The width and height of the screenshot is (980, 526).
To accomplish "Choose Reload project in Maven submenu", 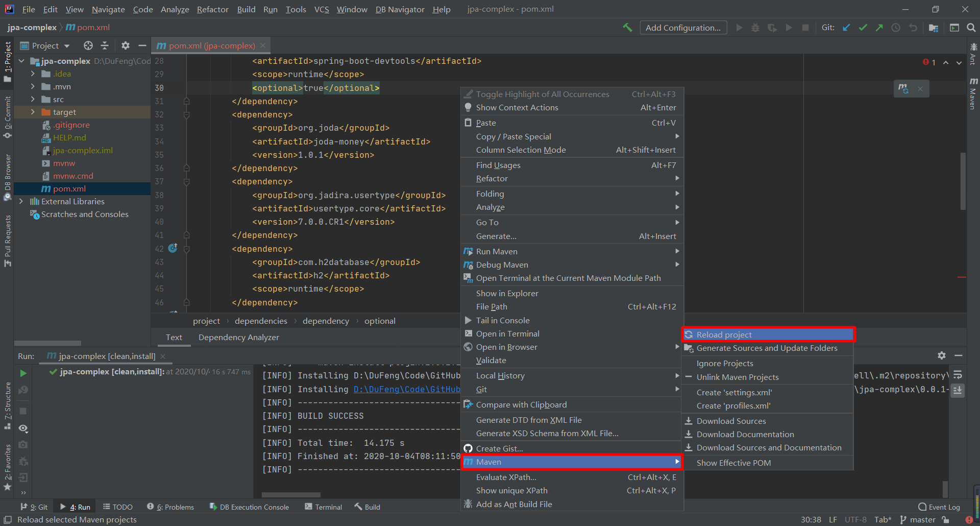I will click(768, 334).
